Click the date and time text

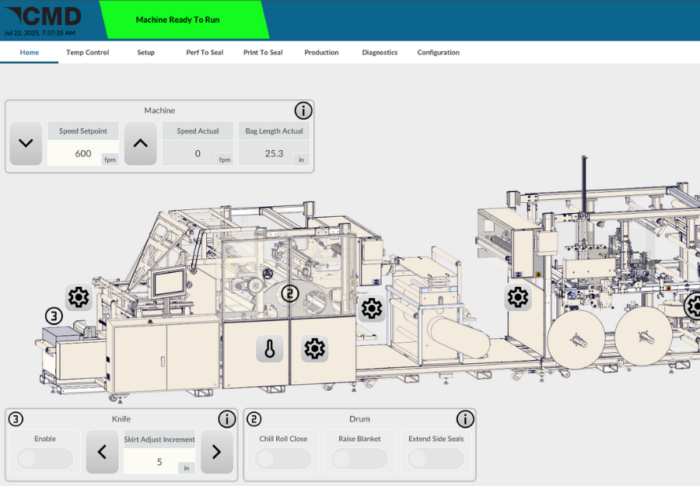[x=40, y=33]
